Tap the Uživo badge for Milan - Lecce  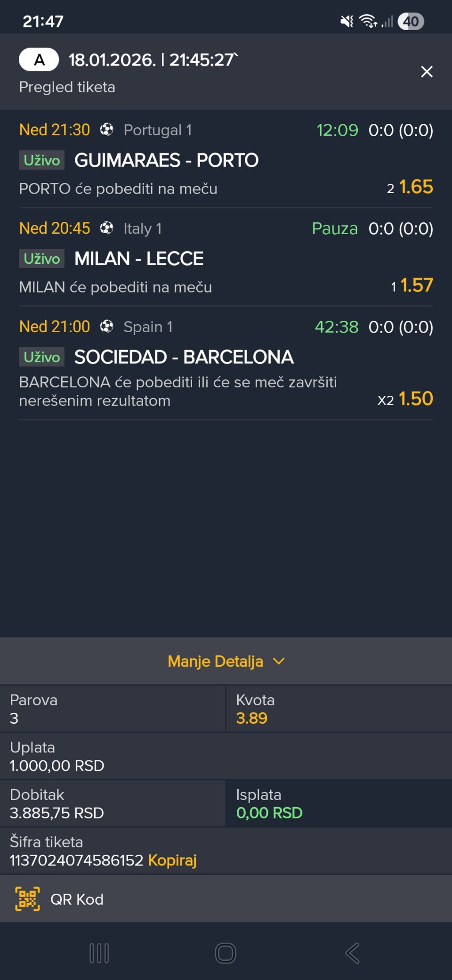click(x=42, y=259)
